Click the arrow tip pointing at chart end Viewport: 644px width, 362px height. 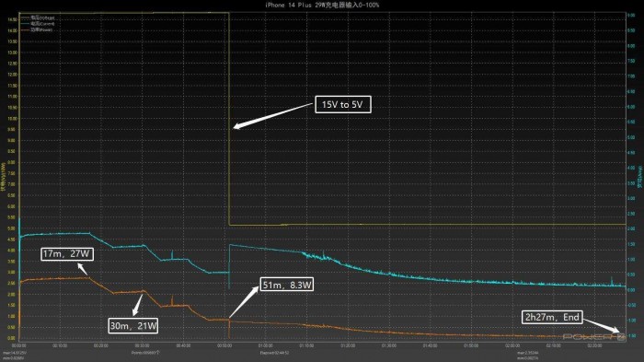[618, 331]
